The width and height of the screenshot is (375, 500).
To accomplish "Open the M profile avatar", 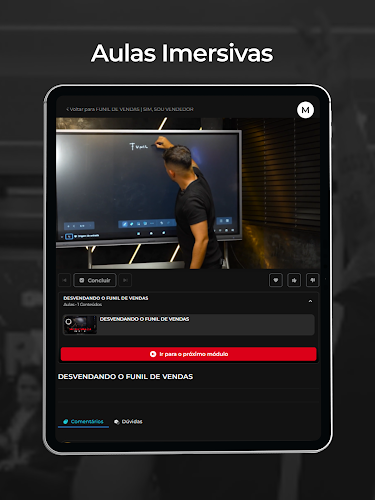I will point(305,110).
